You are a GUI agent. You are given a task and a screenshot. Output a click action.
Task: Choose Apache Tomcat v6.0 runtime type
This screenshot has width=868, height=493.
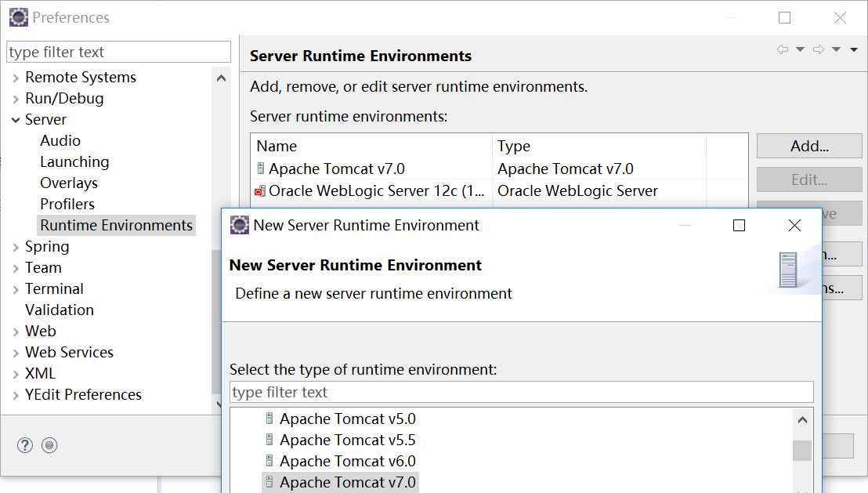347,461
